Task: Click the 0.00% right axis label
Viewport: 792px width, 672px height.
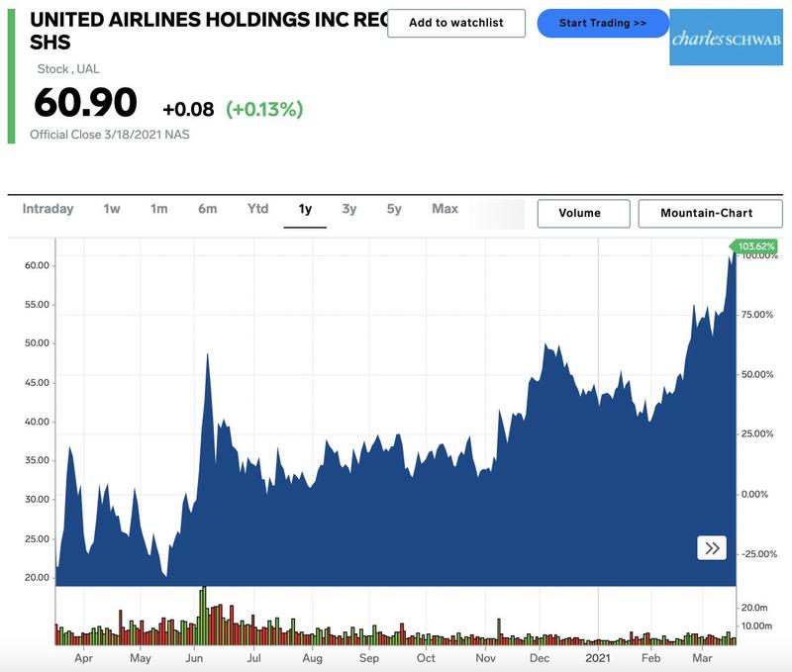Action: click(x=754, y=494)
